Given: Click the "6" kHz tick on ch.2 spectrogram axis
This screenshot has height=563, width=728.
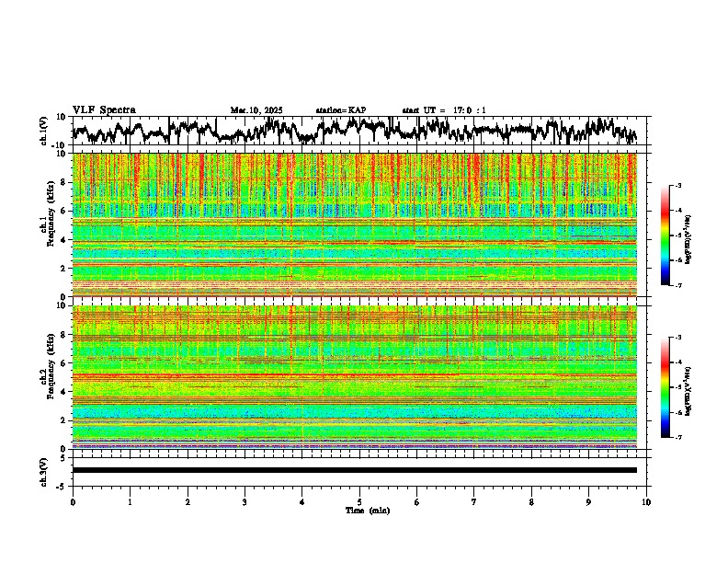Looking at the screenshot, I should click(64, 362).
